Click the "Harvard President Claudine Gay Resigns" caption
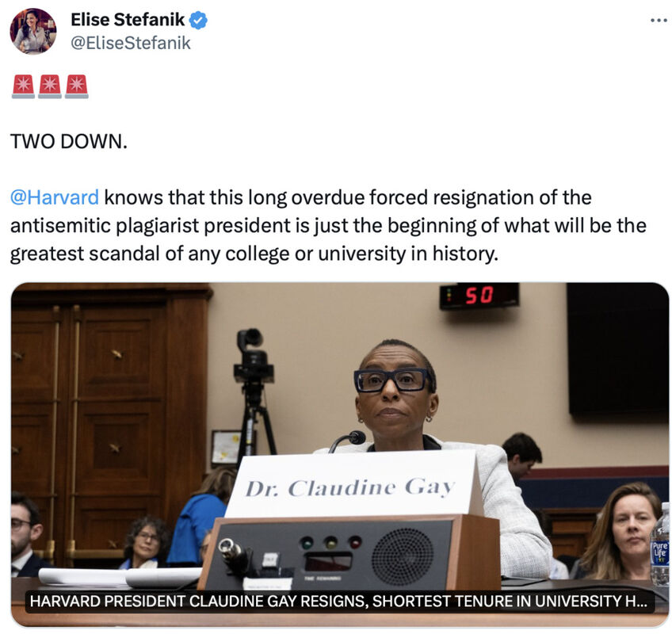The height and width of the screenshot is (634, 672). [x=338, y=601]
